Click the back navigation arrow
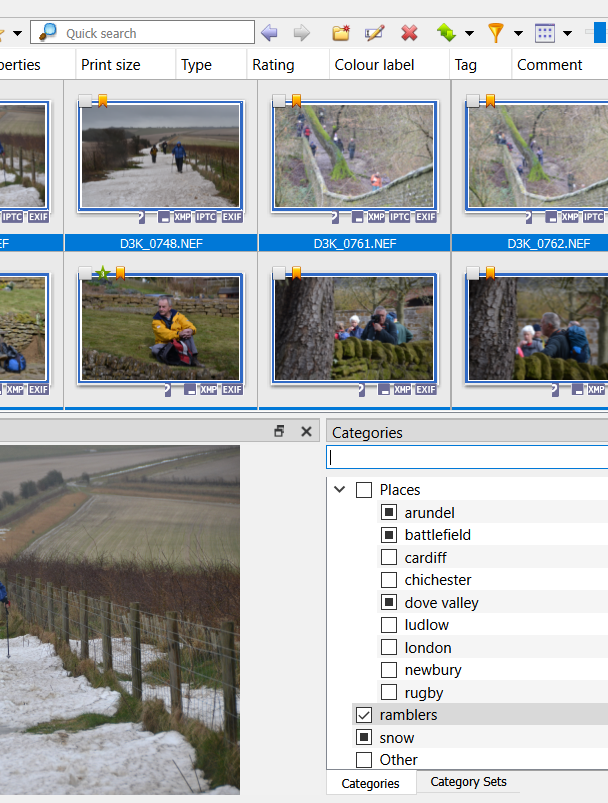This screenshot has width=608, height=803. [x=269, y=33]
